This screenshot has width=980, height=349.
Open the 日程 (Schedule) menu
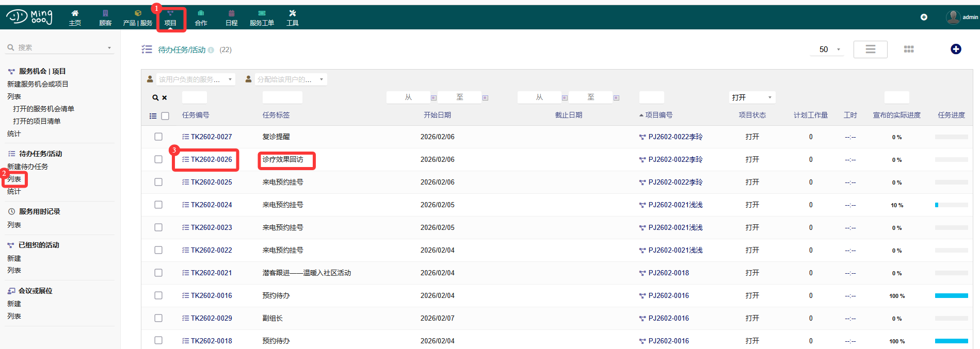231,18
